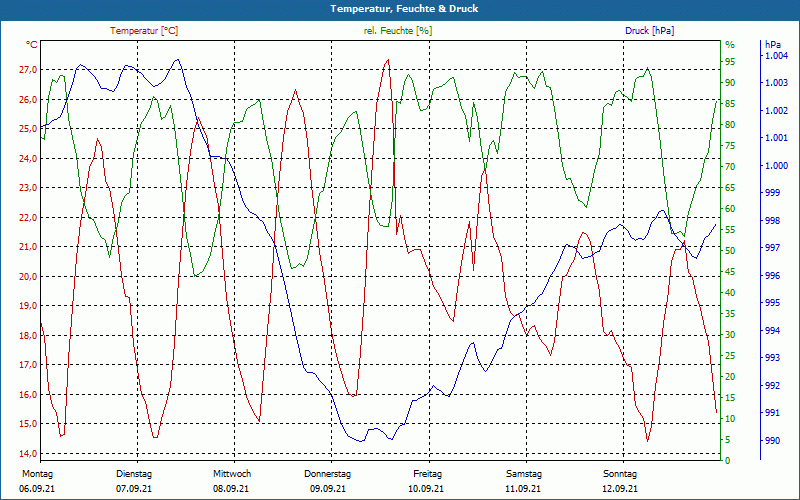The height and width of the screenshot is (500, 800).
Task: Click the '27,0' temperature axis value
Action: (28, 70)
